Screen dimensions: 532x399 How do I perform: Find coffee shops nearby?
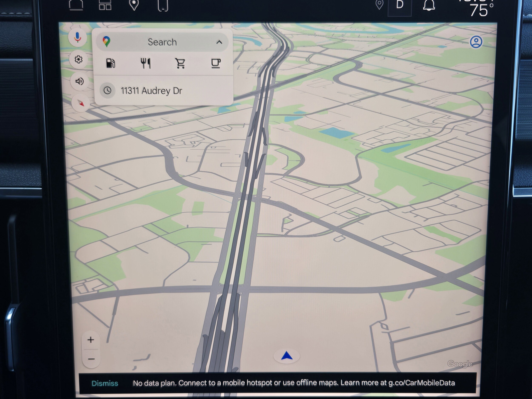216,63
